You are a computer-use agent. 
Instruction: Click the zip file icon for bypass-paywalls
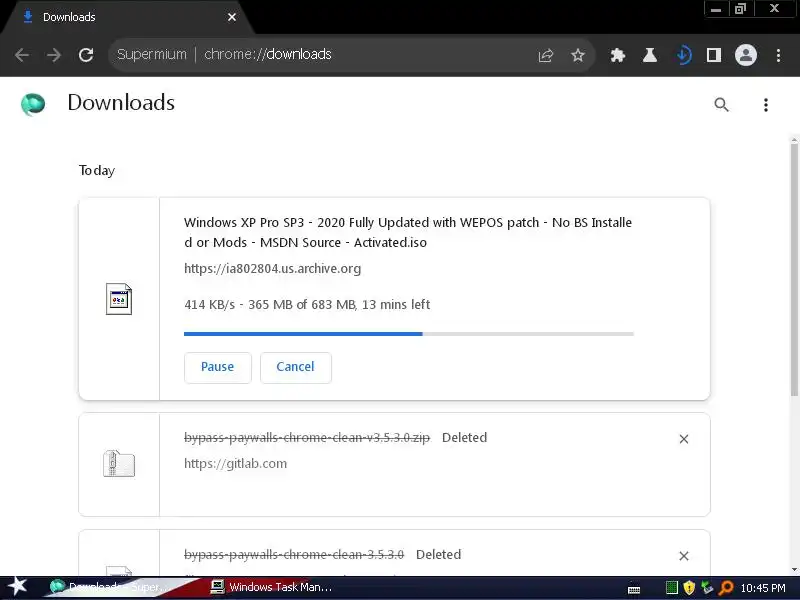pos(119,463)
